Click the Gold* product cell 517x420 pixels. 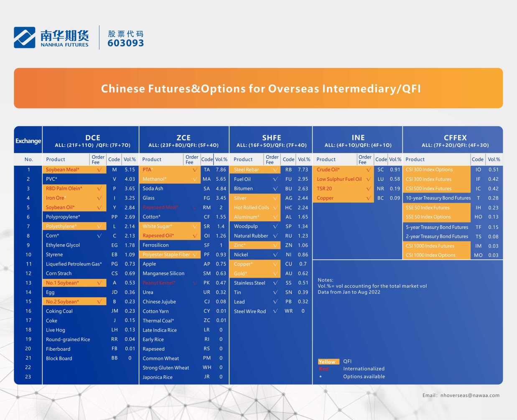(255, 274)
